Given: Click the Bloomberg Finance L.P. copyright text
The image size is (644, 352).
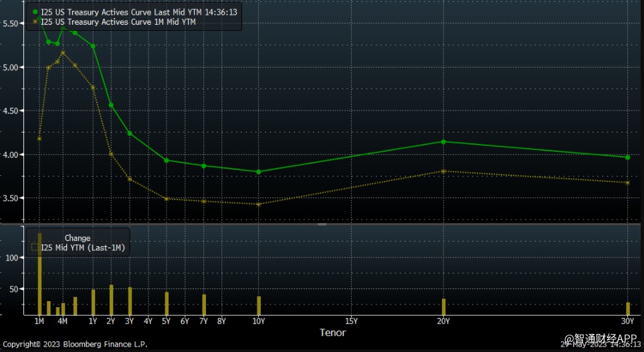Looking at the screenshot, I should click(74, 344).
